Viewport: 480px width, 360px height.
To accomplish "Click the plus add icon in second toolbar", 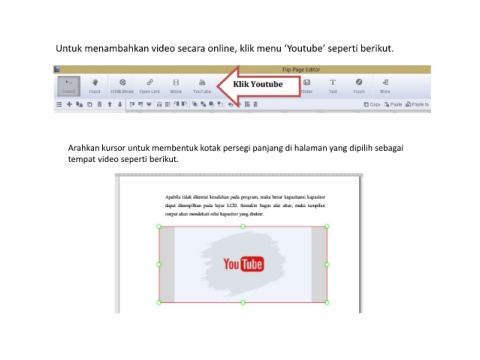I will pos(69,104).
